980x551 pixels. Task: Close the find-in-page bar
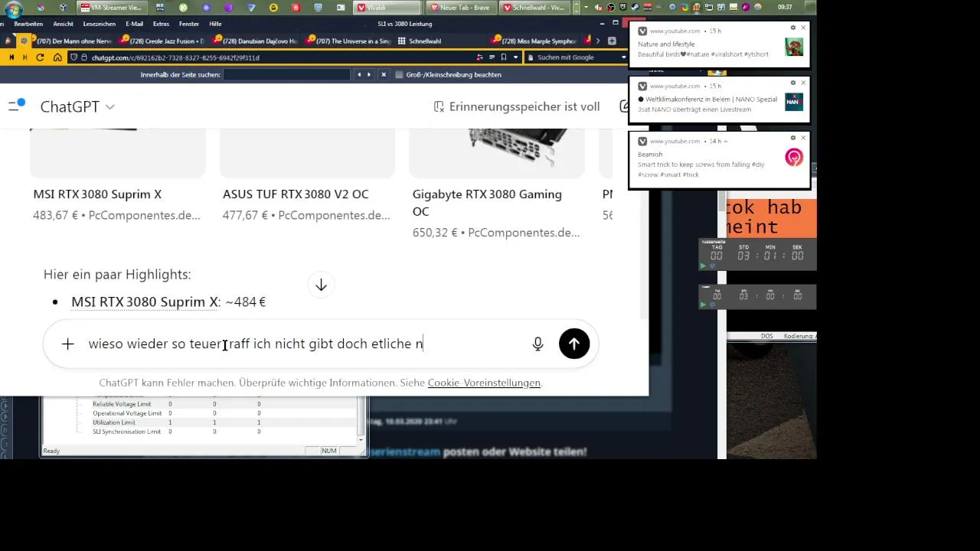(x=384, y=75)
